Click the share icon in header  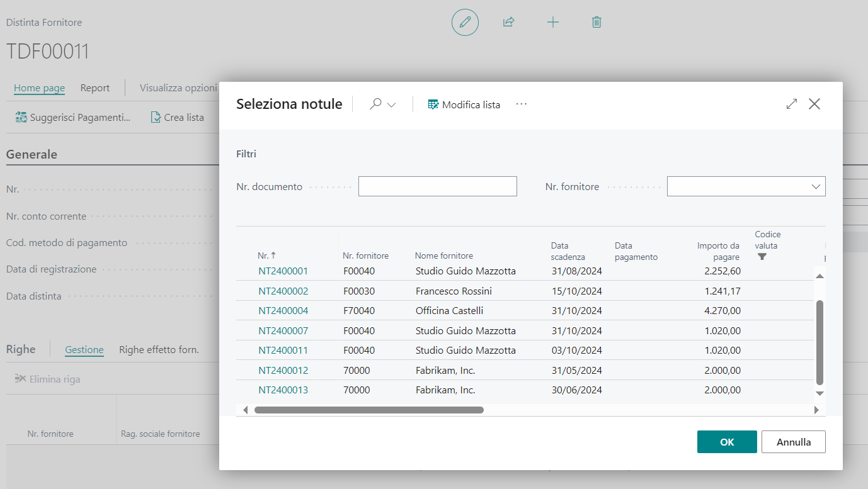coord(508,23)
